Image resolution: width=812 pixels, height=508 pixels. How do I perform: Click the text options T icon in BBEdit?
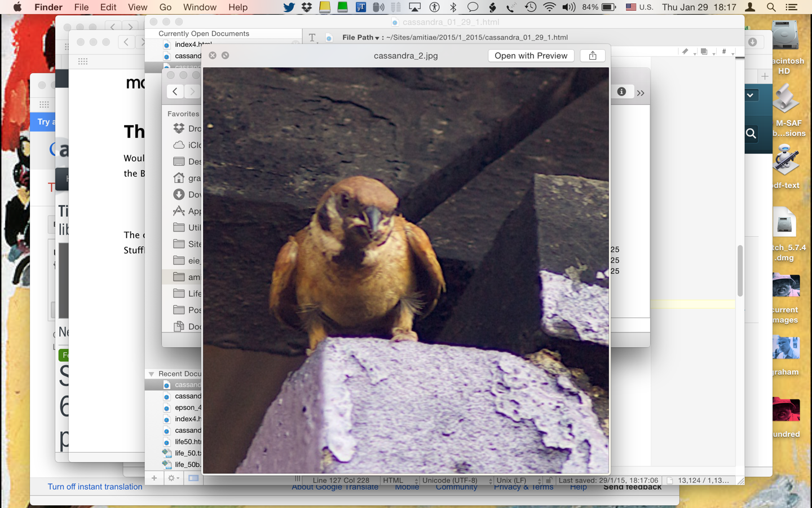pyautogui.click(x=312, y=38)
